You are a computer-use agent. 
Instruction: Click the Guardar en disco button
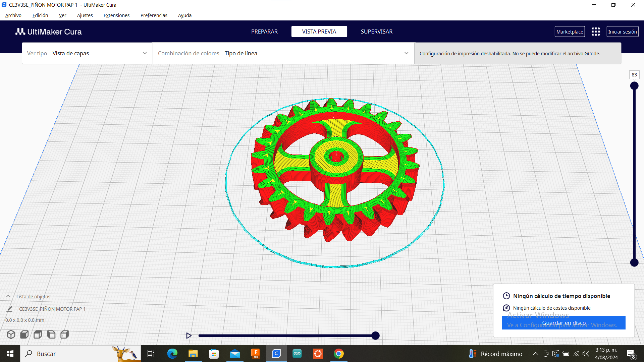pyautogui.click(x=563, y=323)
